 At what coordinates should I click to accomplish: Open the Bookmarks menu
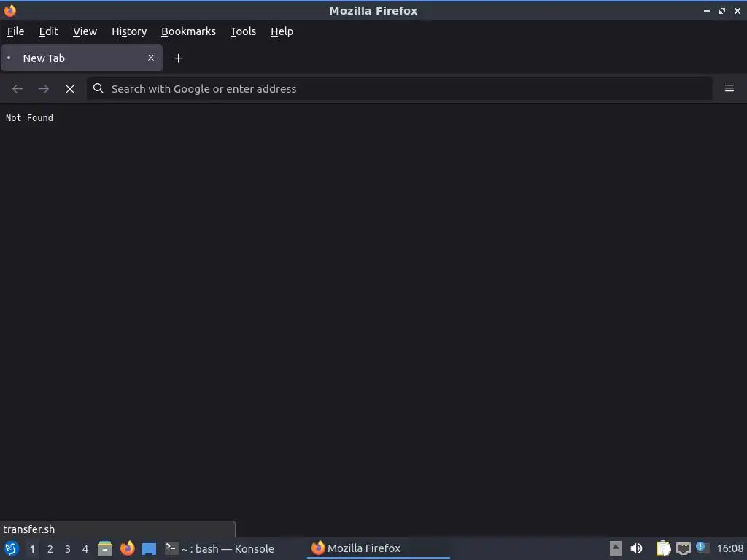click(188, 31)
